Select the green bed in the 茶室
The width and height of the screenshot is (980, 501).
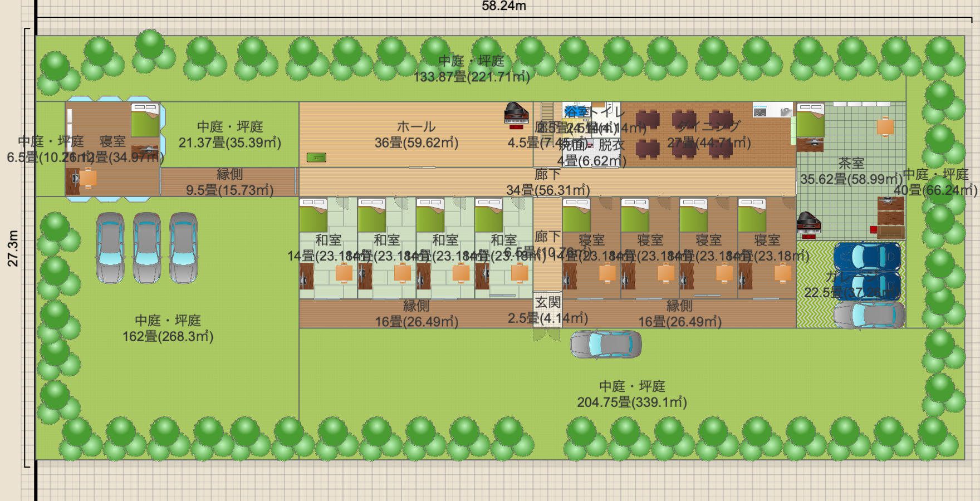point(810,120)
